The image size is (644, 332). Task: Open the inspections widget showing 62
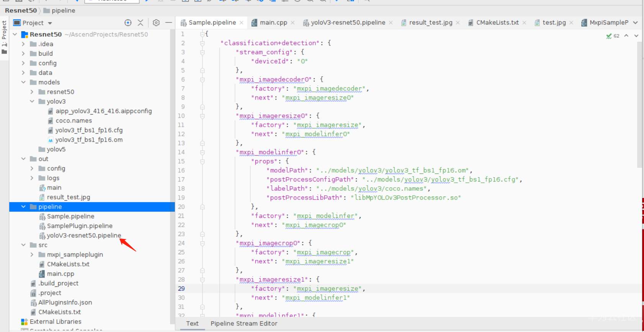coord(613,36)
